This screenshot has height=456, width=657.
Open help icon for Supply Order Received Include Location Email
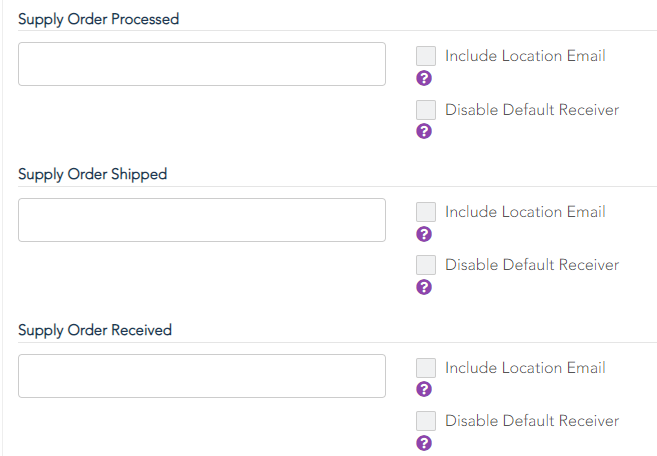coord(424,389)
